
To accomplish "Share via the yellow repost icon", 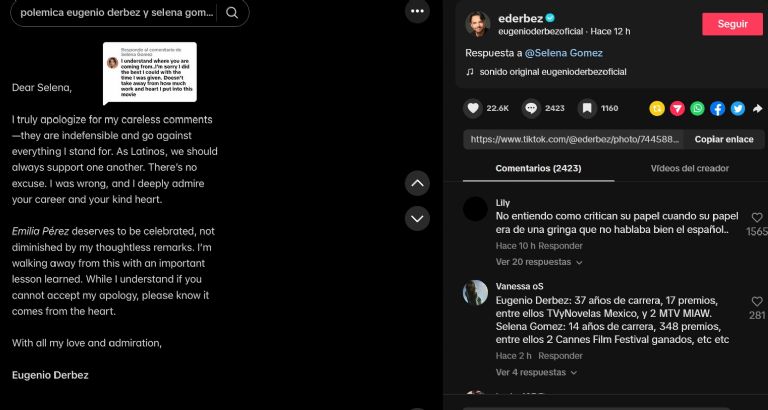I will click(x=657, y=108).
